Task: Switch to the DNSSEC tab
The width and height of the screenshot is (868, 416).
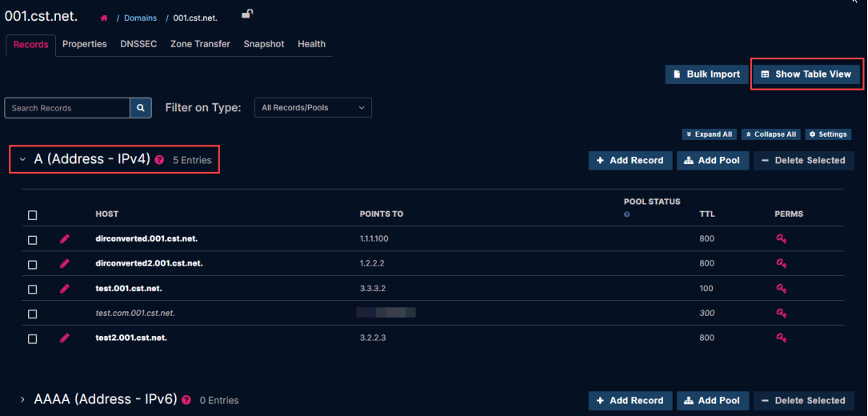Action: click(138, 44)
